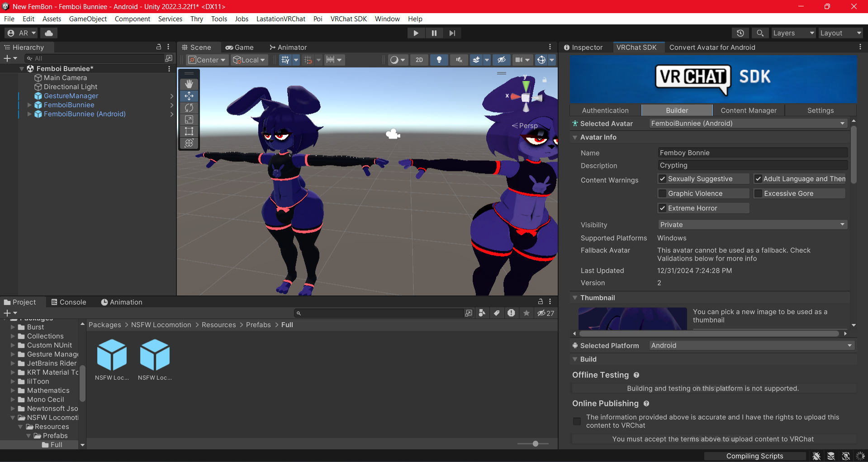
Task: Click the Step frame button
Action: tap(452, 33)
